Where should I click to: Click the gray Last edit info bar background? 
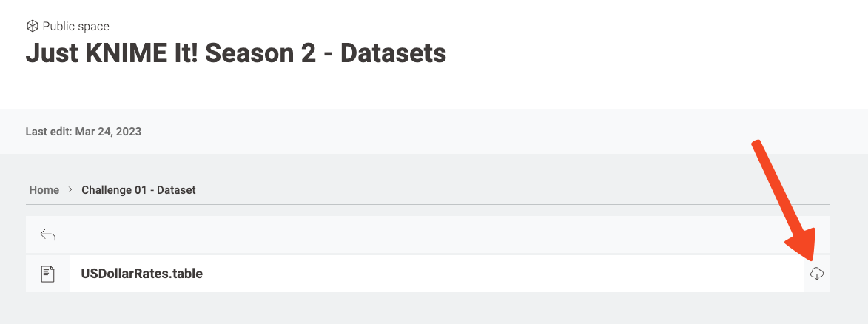[x=498, y=132]
